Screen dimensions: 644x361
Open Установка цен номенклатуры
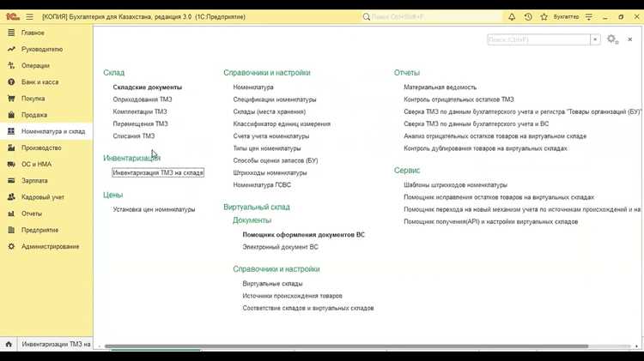(154, 209)
